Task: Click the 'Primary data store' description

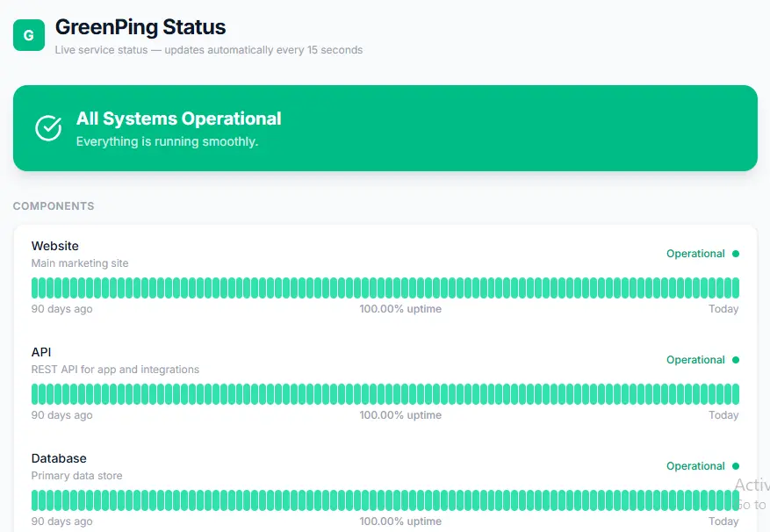Action: pos(76,476)
